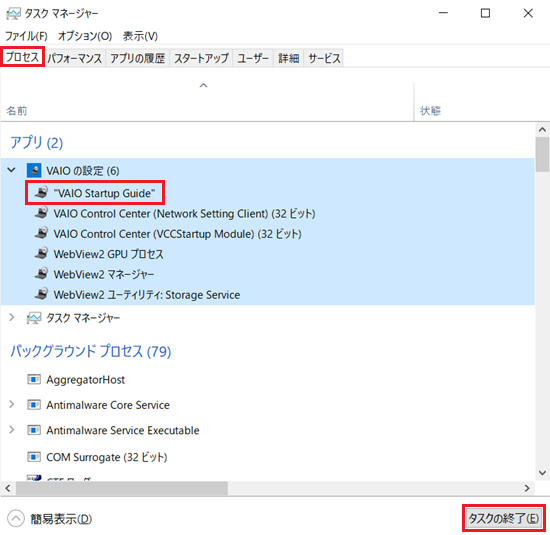
Task: Expand the タスク マネージャー app entry
Action: (x=12, y=317)
